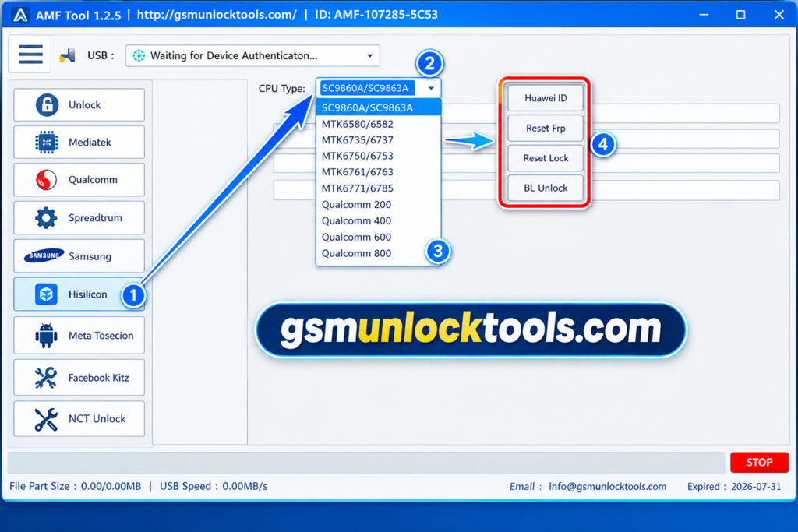Click the AMF Tool logo in title bar
Screen dimensions: 798x532
pos(20,15)
